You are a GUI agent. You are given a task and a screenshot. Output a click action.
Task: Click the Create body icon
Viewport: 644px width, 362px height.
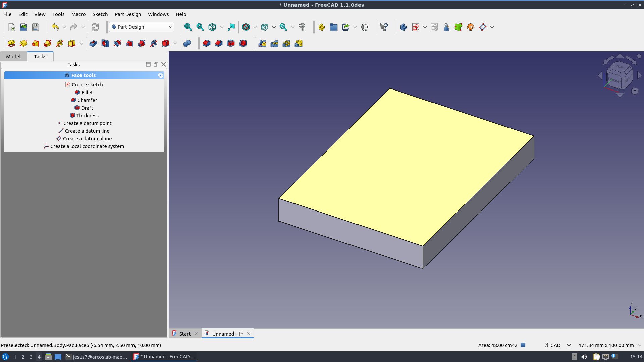pyautogui.click(x=404, y=27)
